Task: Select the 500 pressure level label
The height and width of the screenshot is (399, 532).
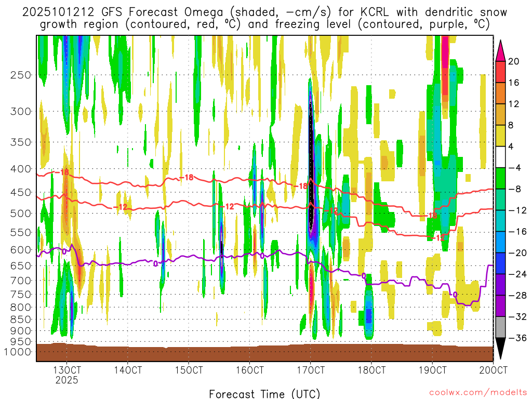Action: pos(21,214)
